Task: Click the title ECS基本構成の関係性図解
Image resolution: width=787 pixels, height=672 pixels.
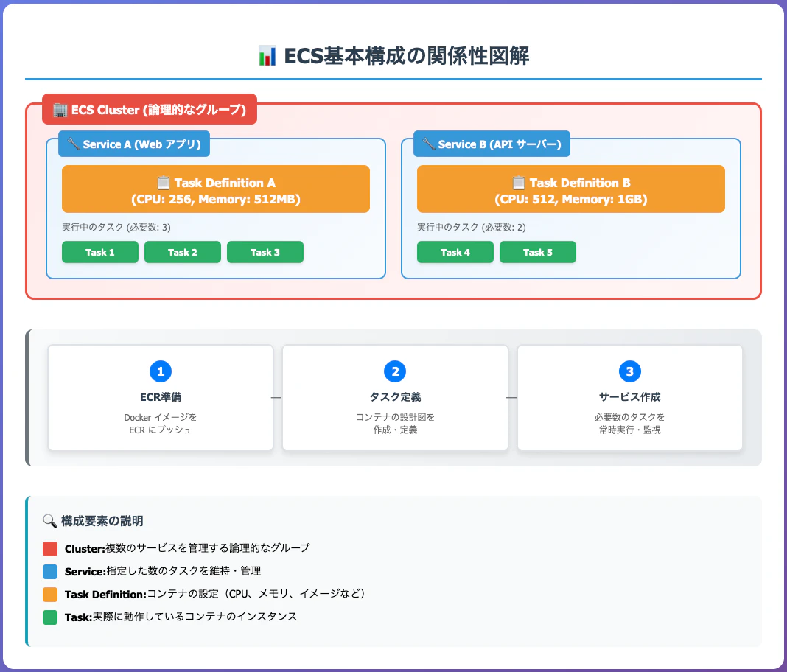Action: [x=407, y=56]
